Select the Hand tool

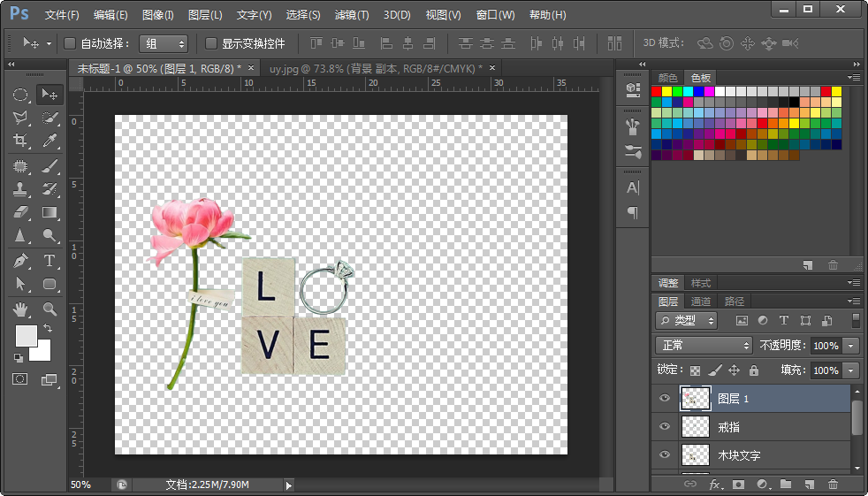(x=19, y=309)
